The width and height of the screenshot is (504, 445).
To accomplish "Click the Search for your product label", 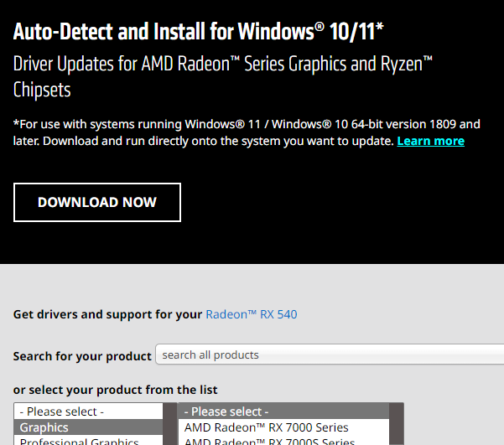I will [82, 356].
